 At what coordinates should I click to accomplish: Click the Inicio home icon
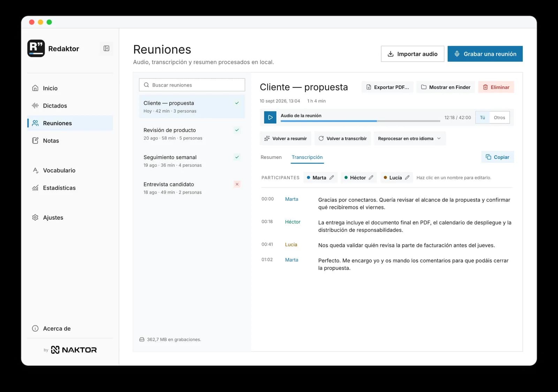(x=35, y=88)
